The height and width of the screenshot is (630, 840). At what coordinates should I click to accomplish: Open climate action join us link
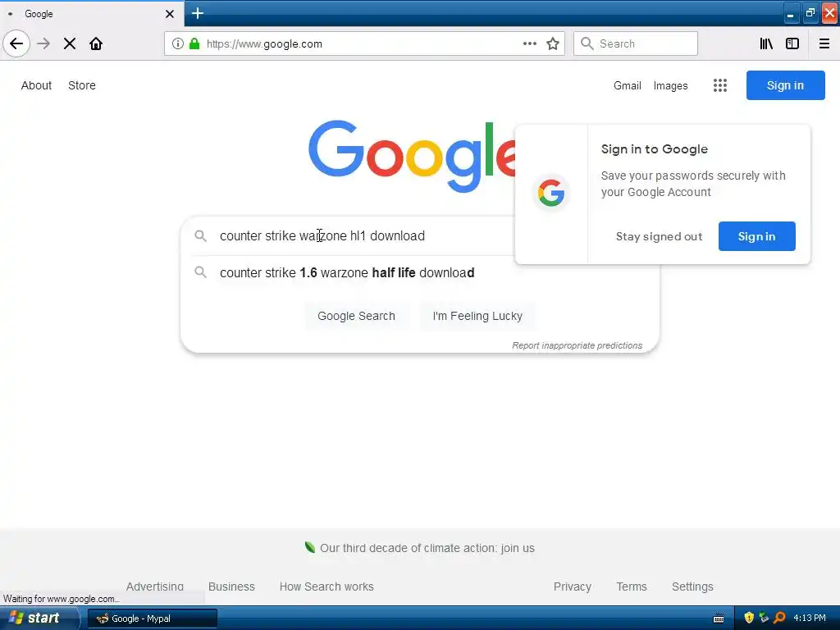[x=427, y=548]
